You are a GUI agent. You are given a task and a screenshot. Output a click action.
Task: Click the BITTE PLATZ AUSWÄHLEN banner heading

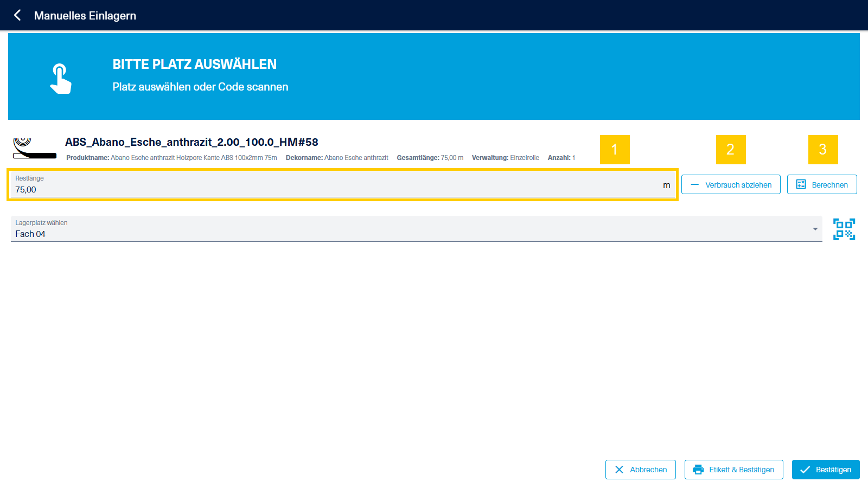194,65
